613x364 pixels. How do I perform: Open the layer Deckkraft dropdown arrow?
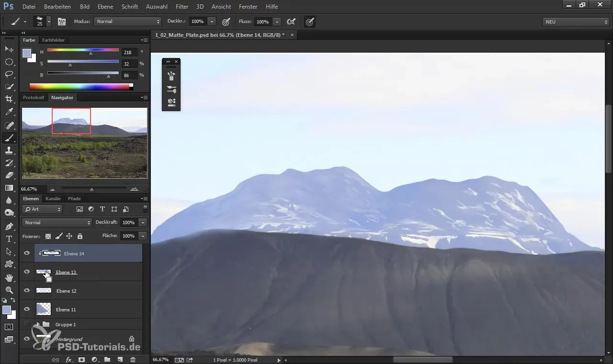[x=143, y=223]
